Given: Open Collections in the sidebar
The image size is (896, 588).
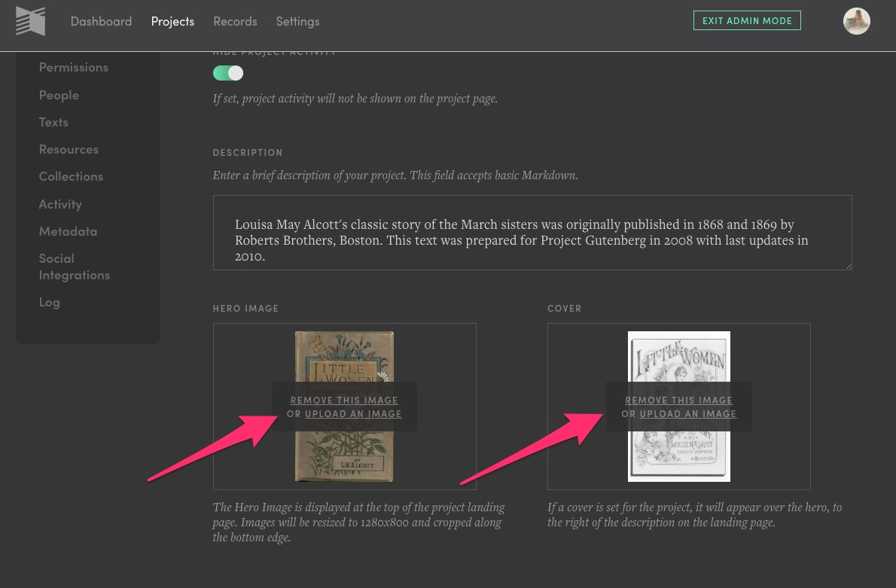Looking at the screenshot, I should pyautogui.click(x=71, y=177).
